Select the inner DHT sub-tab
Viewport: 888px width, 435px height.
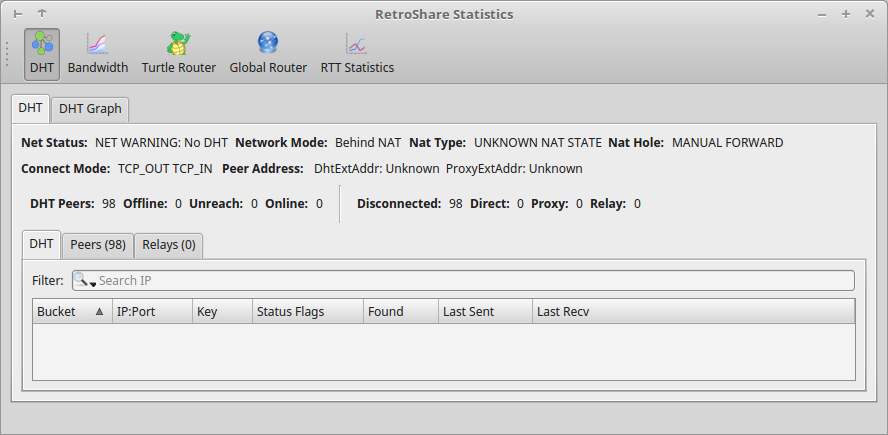41,244
